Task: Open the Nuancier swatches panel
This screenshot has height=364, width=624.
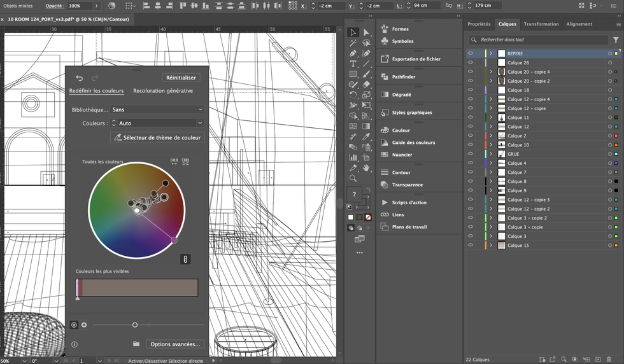Action: pos(402,155)
